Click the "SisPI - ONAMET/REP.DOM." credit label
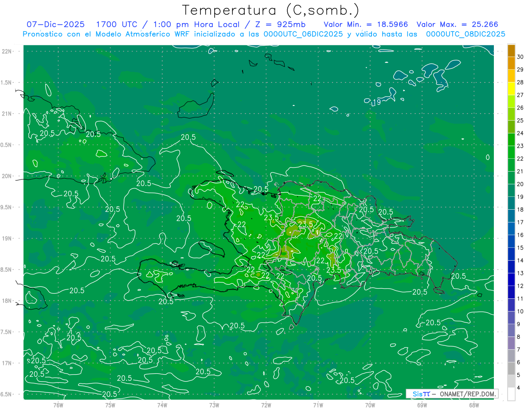Screen dimensions: 532x411 [452, 394]
